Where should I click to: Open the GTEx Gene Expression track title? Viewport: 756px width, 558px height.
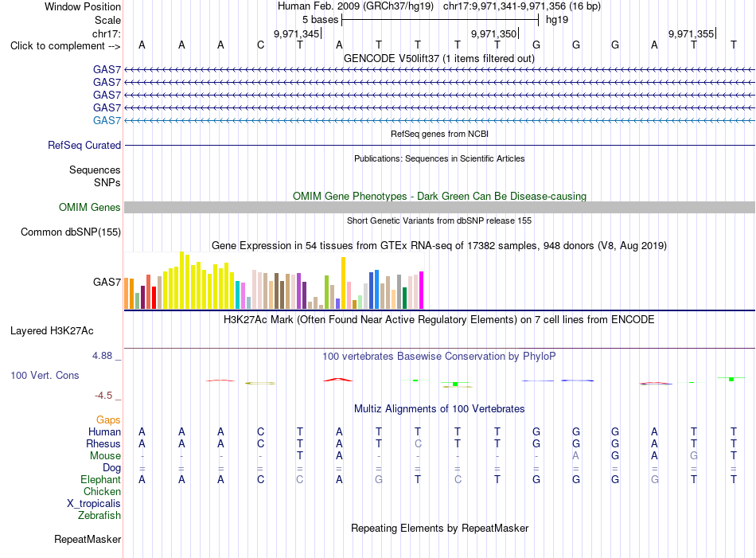439,245
